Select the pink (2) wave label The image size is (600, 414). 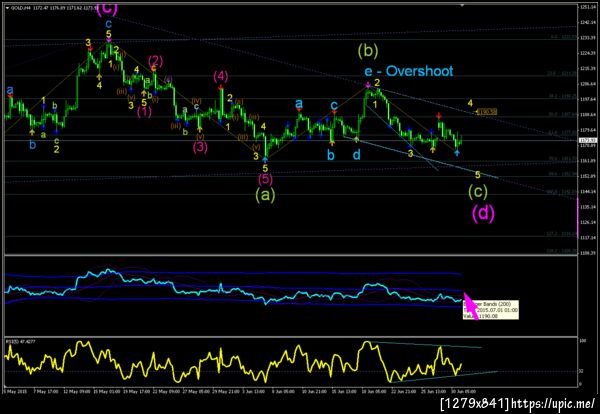(155, 61)
